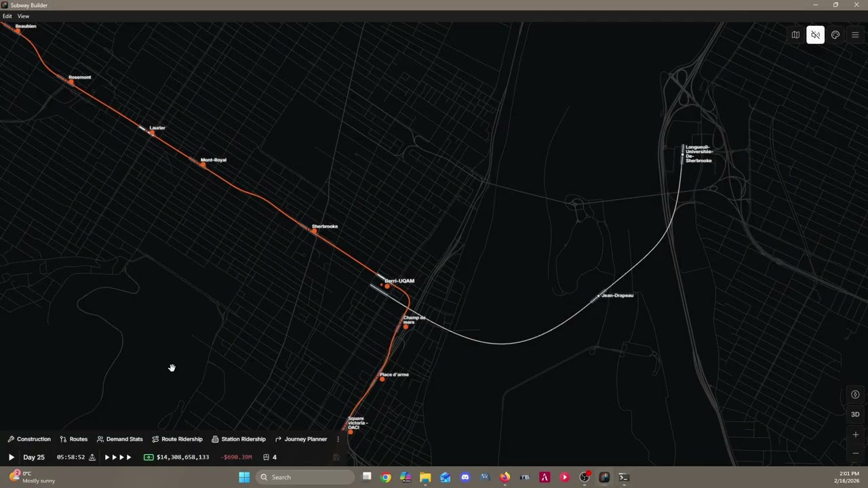
Task: Open the Windows Start menu
Action: pos(244,477)
